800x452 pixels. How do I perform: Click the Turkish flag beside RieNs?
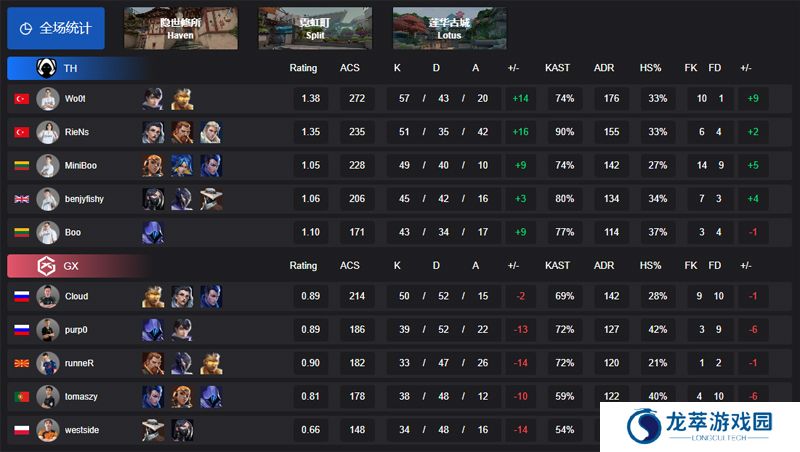click(x=21, y=132)
